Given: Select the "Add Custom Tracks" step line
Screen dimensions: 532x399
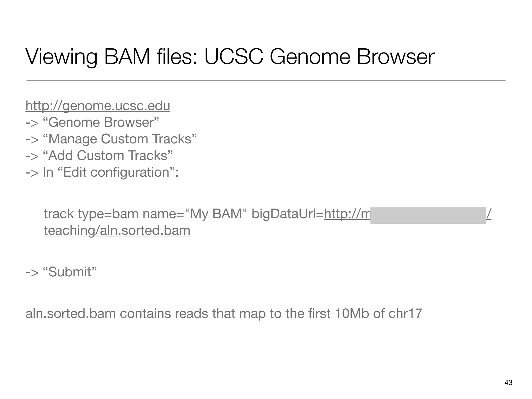Looking at the screenshot, I should tap(99, 156).
